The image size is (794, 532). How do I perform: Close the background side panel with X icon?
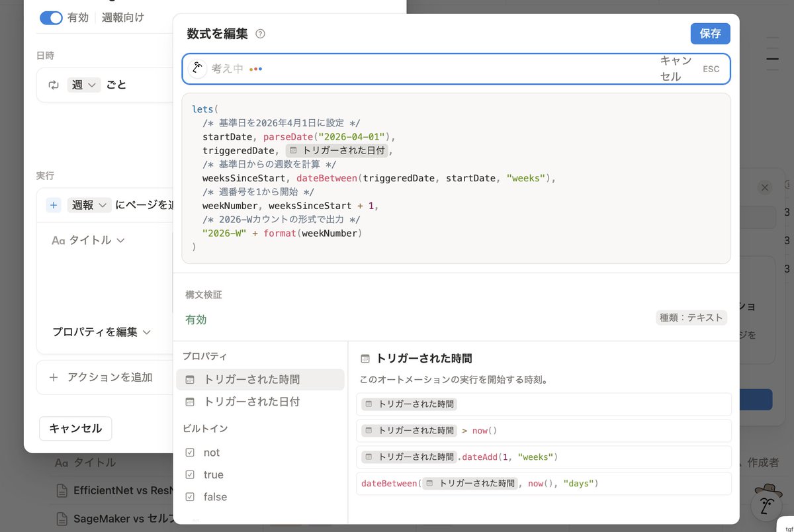[765, 187]
